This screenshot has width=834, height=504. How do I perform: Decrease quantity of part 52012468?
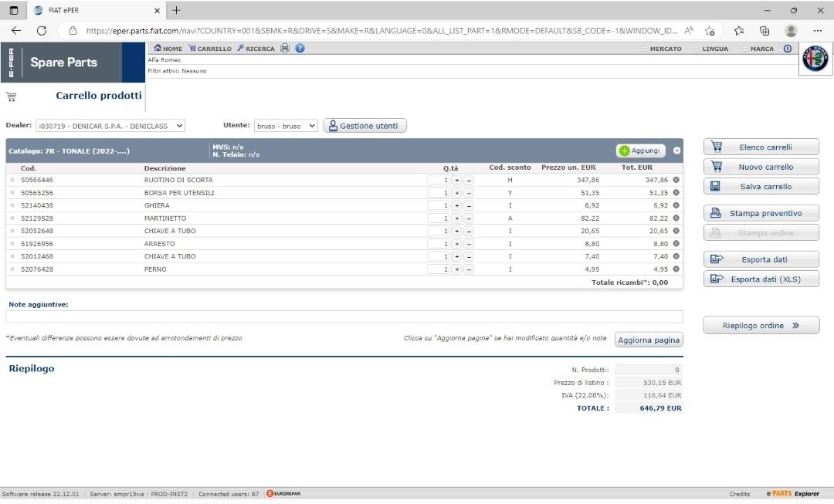tap(469, 257)
